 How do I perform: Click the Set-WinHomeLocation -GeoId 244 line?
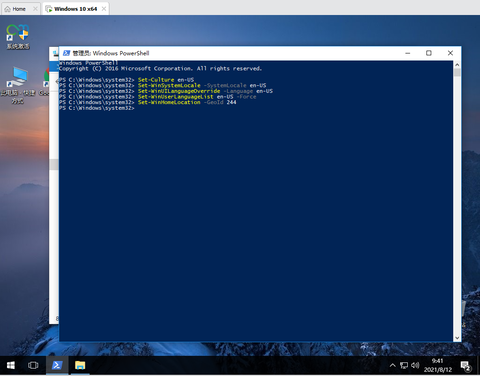[148, 102]
